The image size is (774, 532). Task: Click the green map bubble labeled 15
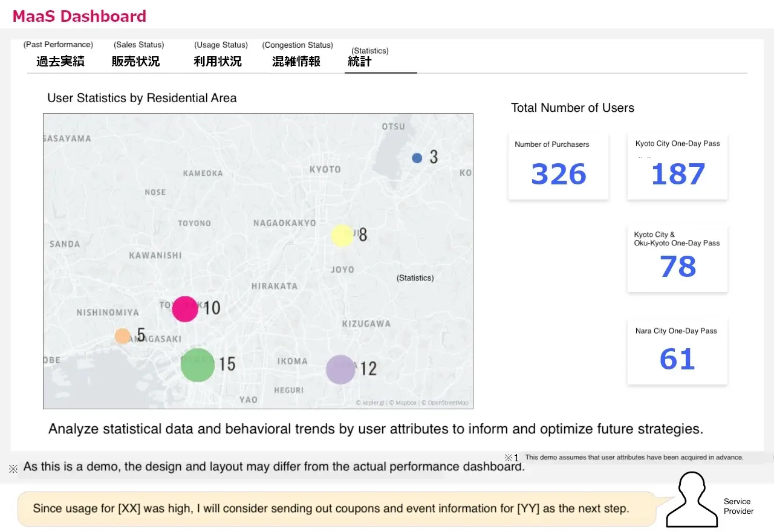[x=198, y=365]
